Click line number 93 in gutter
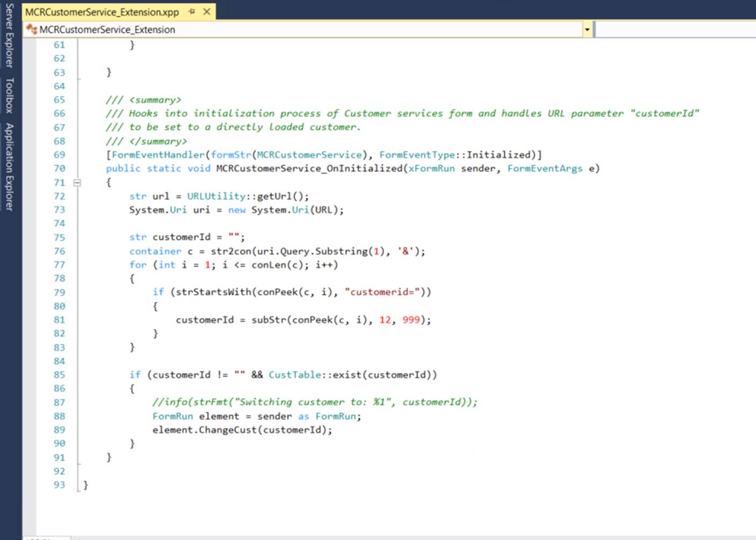 pos(59,484)
